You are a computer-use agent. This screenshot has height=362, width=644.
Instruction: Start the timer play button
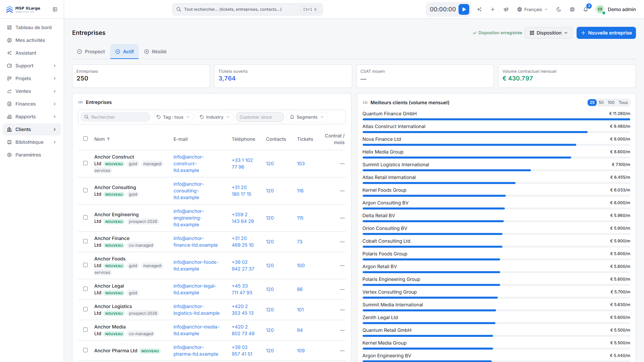pos(464,9)
